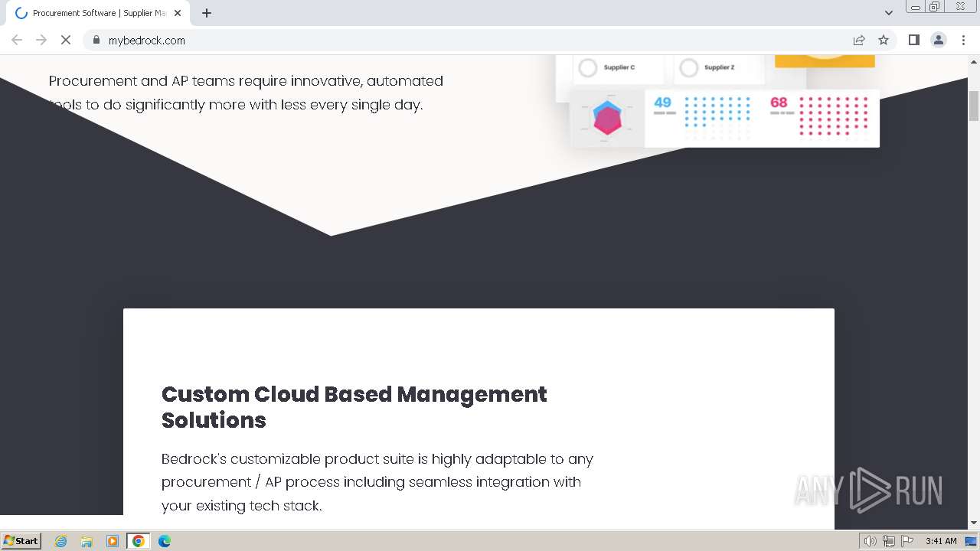Open the network tray icon
The image size is (980, 551).
click(x=889, y=541)
